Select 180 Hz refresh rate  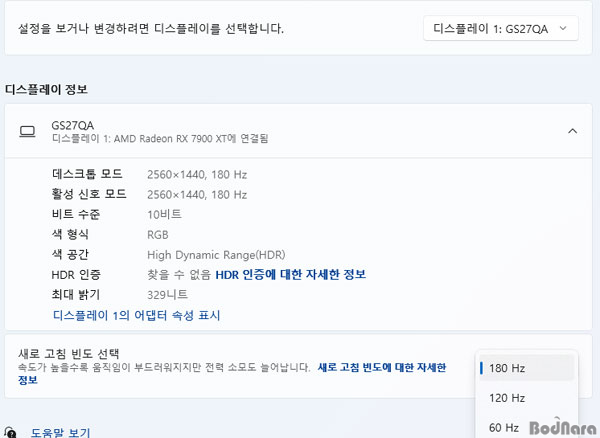tap(526, 368)
